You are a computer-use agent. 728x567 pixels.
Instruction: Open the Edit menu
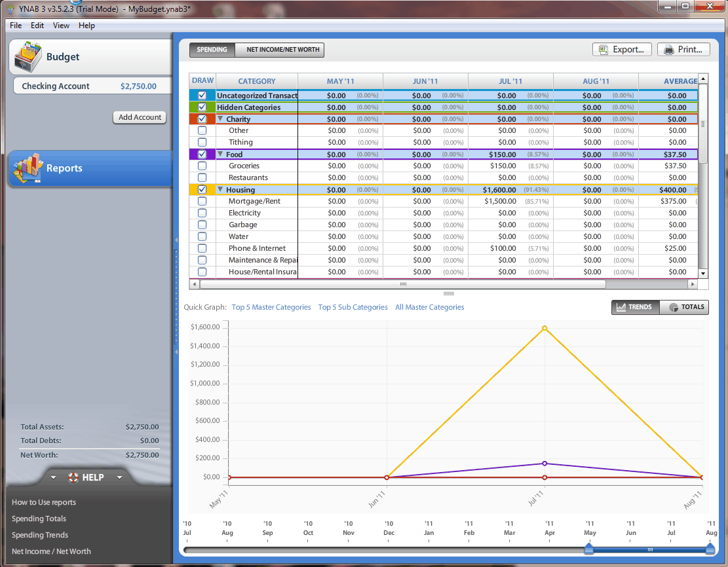click(x=37, y=26)
